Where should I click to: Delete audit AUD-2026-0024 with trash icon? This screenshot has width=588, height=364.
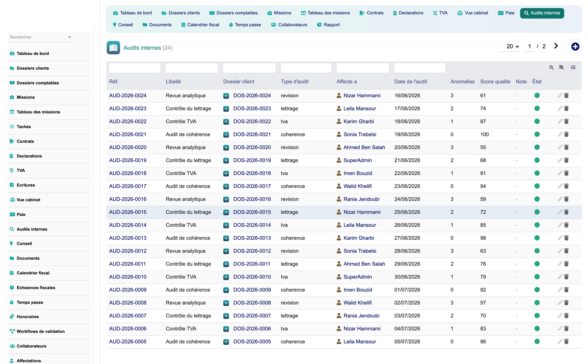click(x=566, y=95)
